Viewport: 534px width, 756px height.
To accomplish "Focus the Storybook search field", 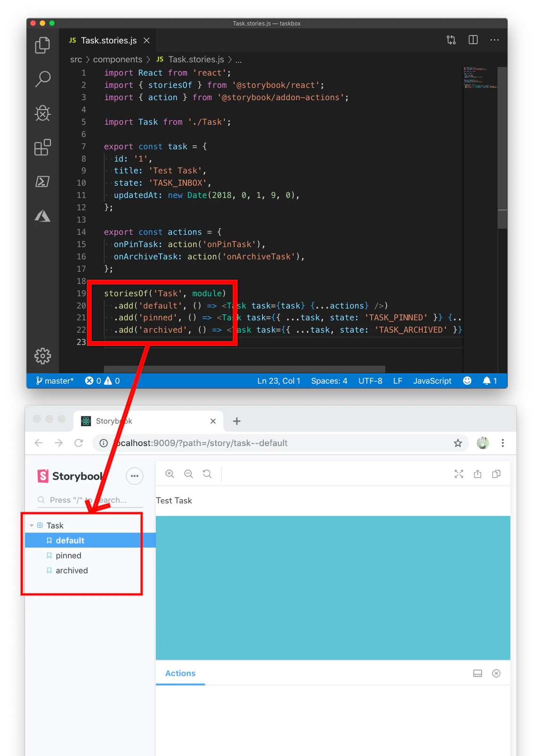I will pyautogui.click(x=90, y=500).
